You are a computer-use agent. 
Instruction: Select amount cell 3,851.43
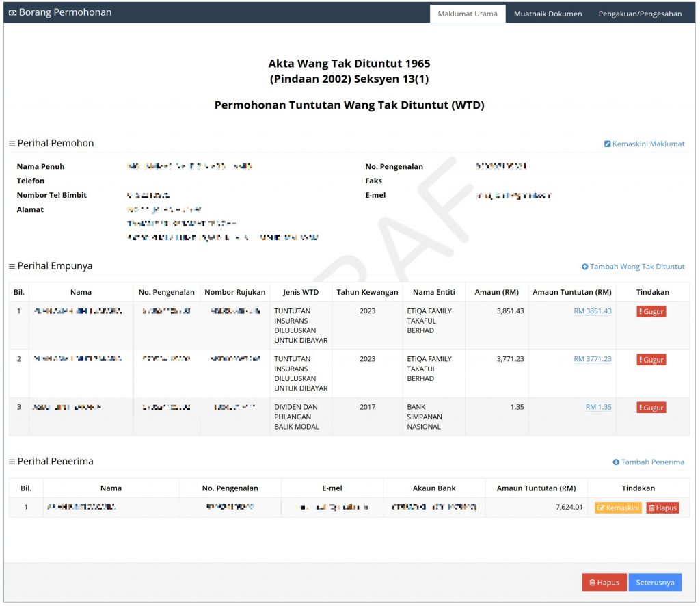tap(496, 326)
